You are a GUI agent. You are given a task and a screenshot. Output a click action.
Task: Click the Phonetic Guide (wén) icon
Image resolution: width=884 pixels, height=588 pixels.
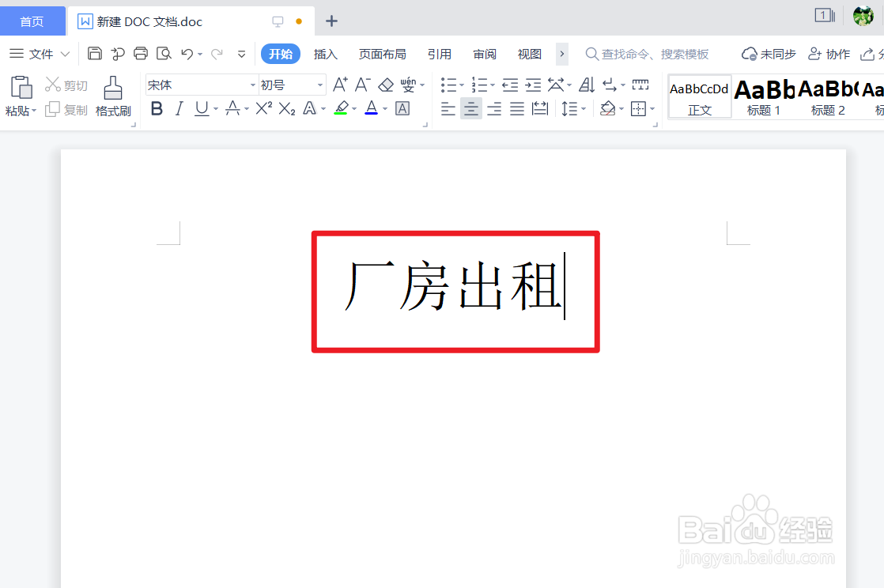(408, 85)
